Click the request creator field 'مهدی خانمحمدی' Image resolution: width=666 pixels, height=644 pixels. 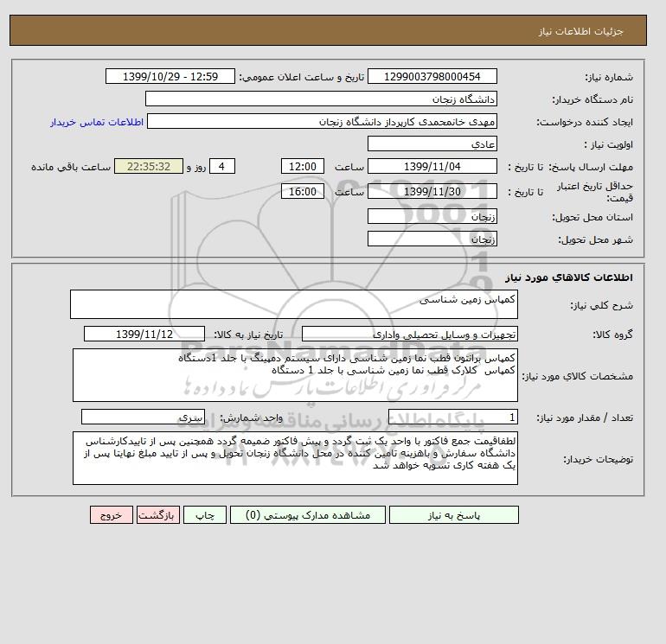(322, 121)
